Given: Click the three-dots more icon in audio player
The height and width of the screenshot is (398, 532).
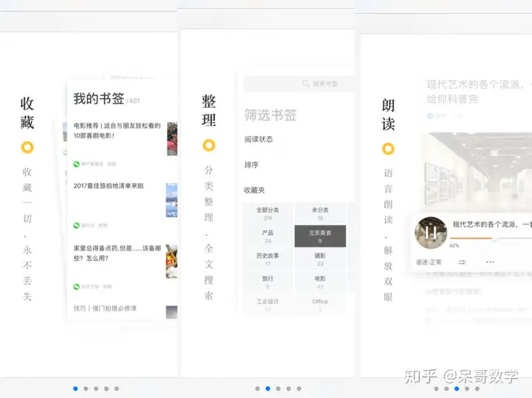Looking at the screenshot, I should [490, 262].
